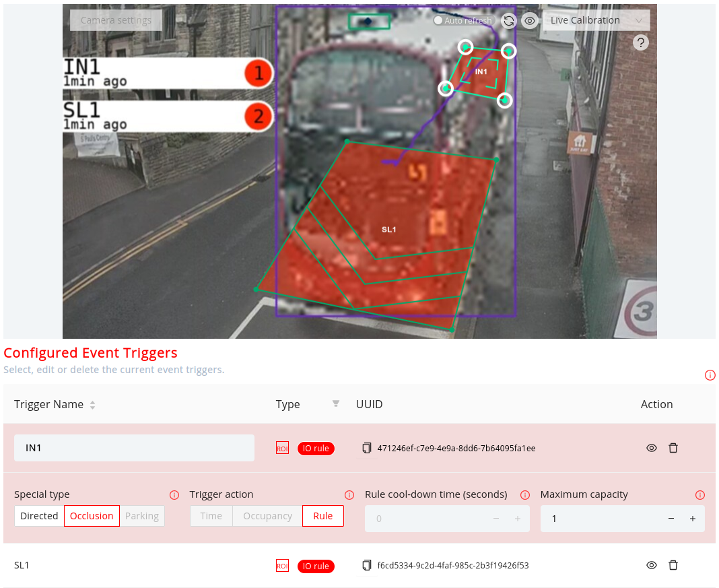Viewport: 719px width, 588px height.
Task: Select the top-right IN1 polygon handle
Action: [508, 51]
